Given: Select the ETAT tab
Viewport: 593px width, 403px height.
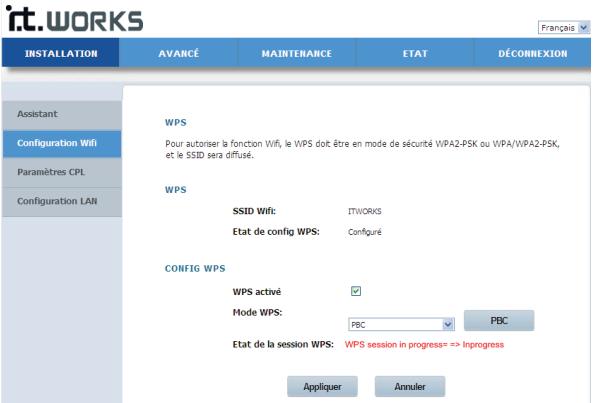Looking at the screenshot, I should tap(415, 53).
